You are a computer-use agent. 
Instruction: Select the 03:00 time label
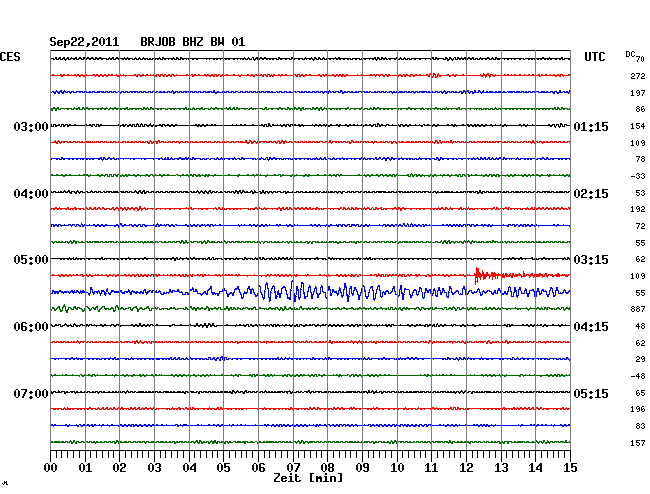pyautogui.click(x=31, y=126)
